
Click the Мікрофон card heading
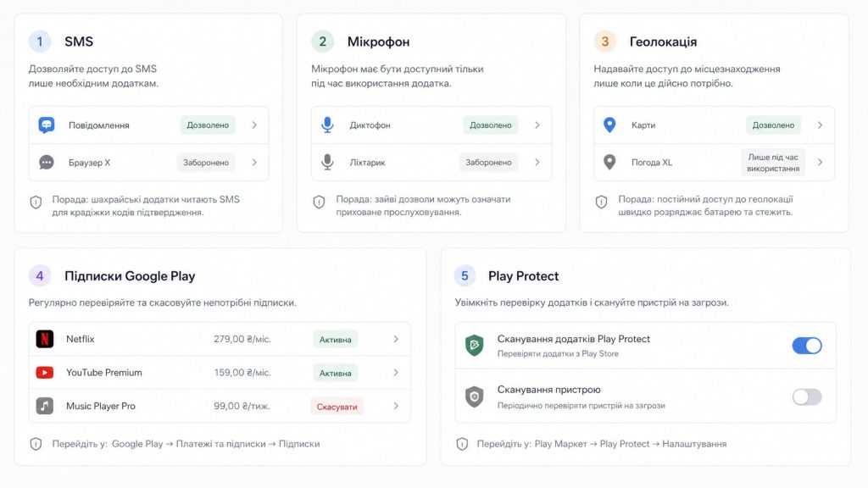coord(379,42)
